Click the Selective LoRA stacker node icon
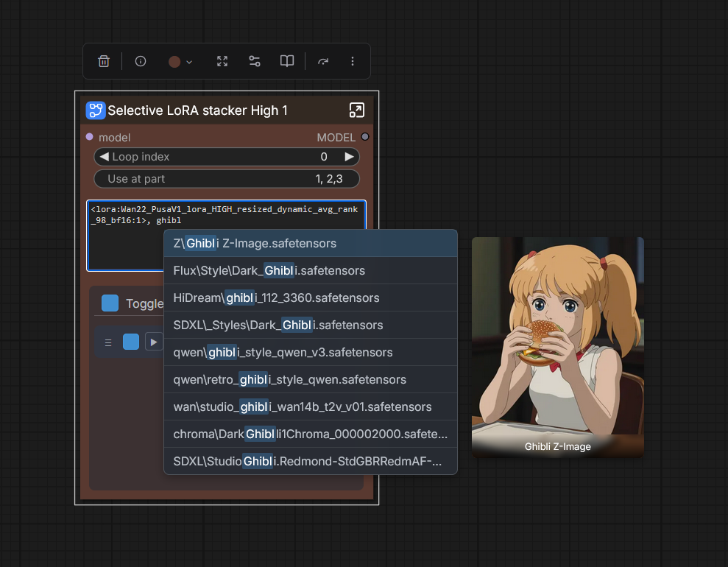The width and height of the screenshot is (728, 567). [96, 110]
